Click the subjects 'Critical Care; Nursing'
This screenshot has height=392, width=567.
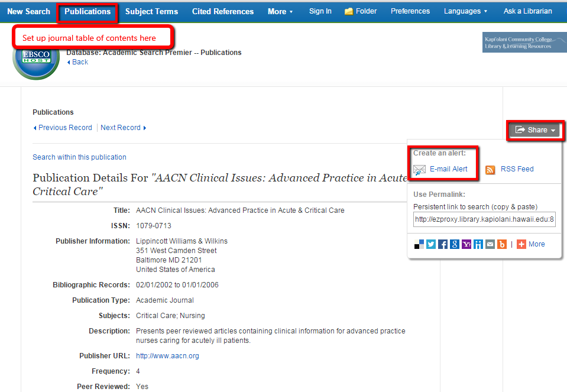(170, 316)
